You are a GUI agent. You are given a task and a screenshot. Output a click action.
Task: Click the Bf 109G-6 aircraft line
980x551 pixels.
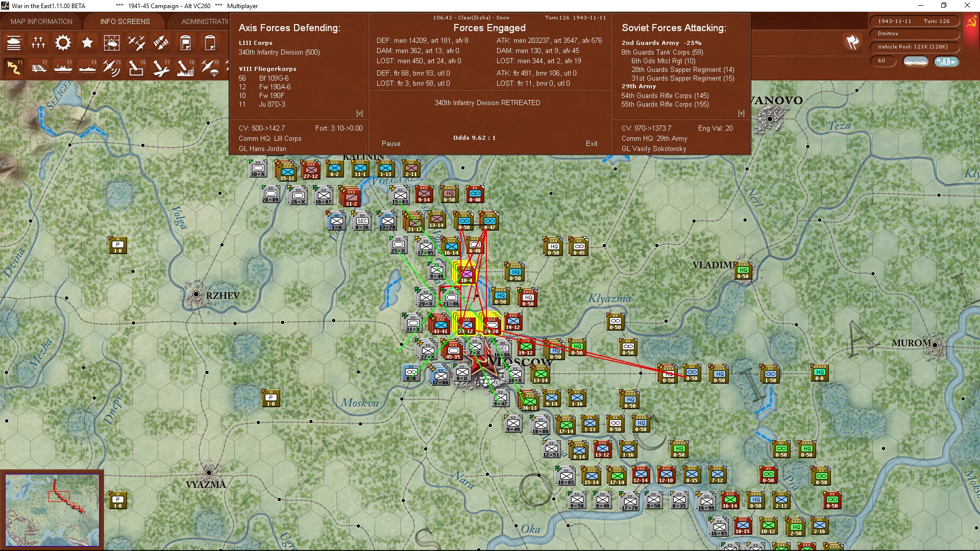tap(264, 79)
